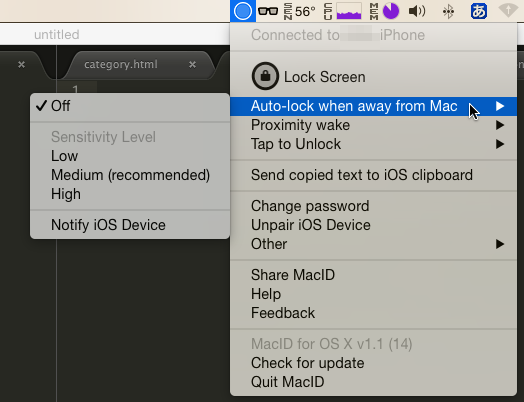
Task: Open the volume speaker menu bar icon
Action: click(x=417, y=11)
